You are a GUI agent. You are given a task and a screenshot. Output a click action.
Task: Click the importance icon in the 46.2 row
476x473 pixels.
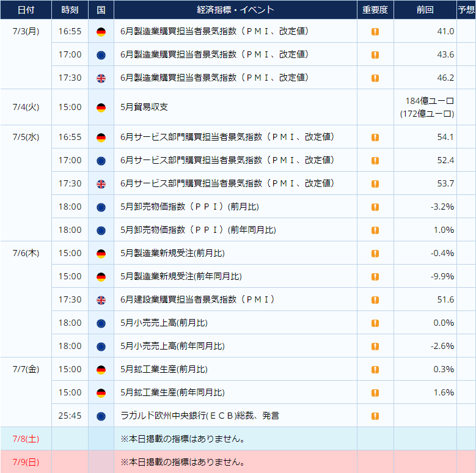pyautogui.click(x=375, y=78)
